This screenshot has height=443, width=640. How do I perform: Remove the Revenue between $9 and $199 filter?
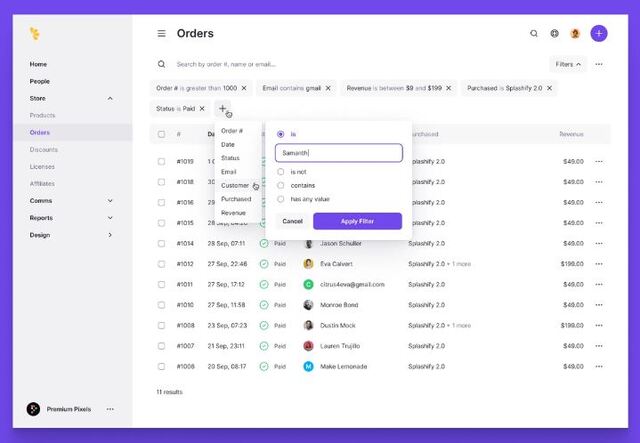449,88
